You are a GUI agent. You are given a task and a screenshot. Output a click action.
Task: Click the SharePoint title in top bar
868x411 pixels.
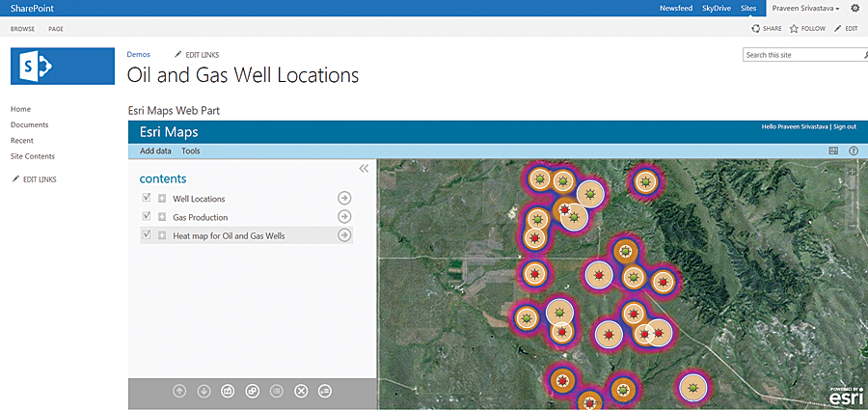coord(32,9)
